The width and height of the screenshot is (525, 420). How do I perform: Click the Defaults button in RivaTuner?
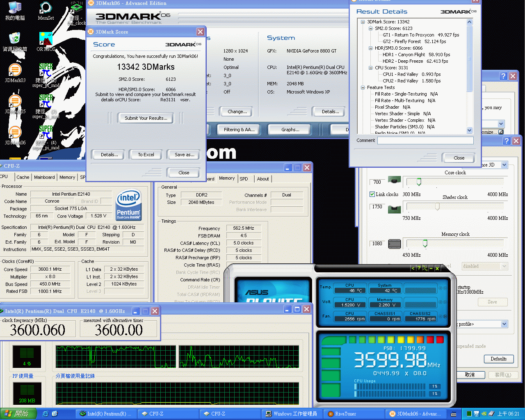click(498, 359)
